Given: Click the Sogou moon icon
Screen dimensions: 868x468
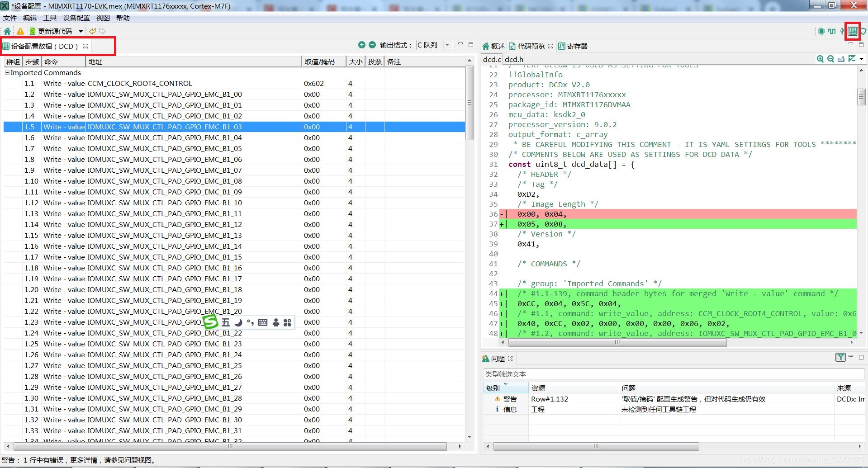Looking at the screenshot, I should pos(238,322).
